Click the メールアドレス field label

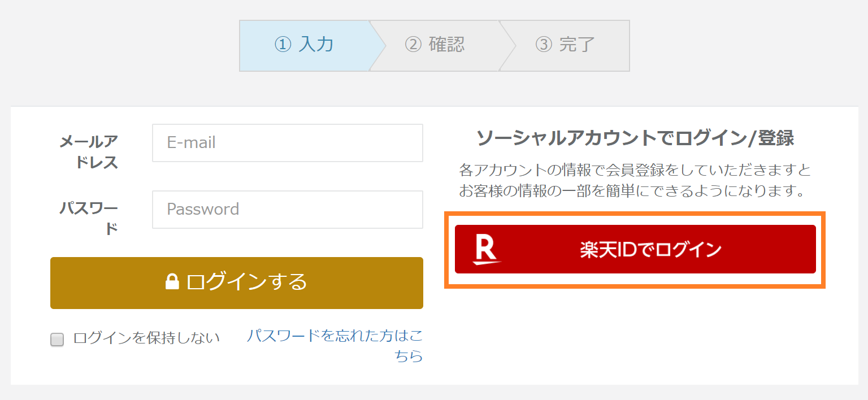point(89,151)
